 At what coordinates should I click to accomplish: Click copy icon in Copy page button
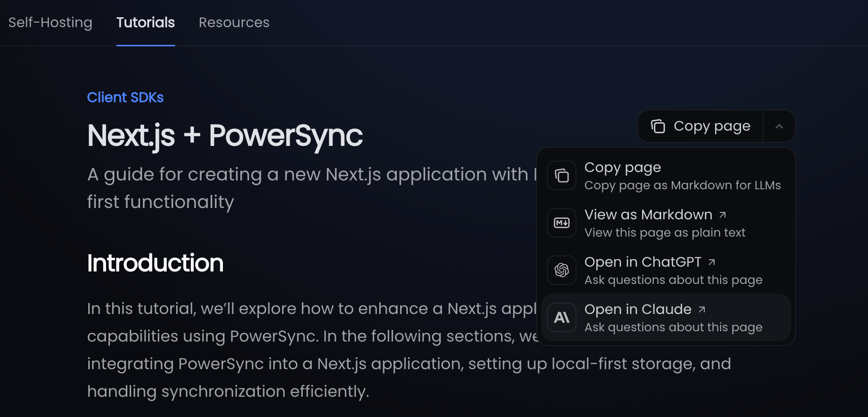point(658,126)
